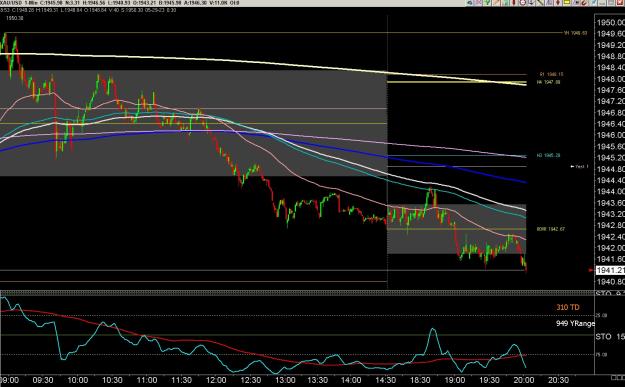Click the Text 1 annotation marker

(x=580, y=166)
